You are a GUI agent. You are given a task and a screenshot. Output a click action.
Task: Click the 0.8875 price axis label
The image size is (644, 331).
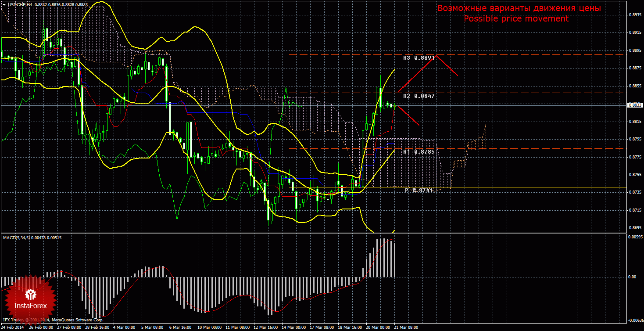tap(635, 68)
